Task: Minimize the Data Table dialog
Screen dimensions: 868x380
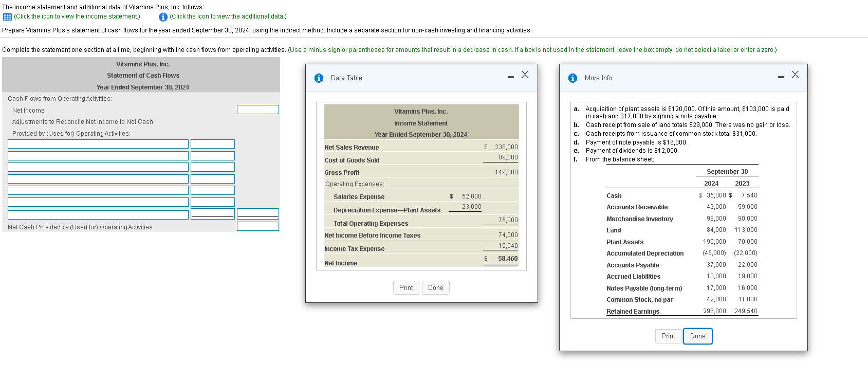Action: click(x=510, y=78)
